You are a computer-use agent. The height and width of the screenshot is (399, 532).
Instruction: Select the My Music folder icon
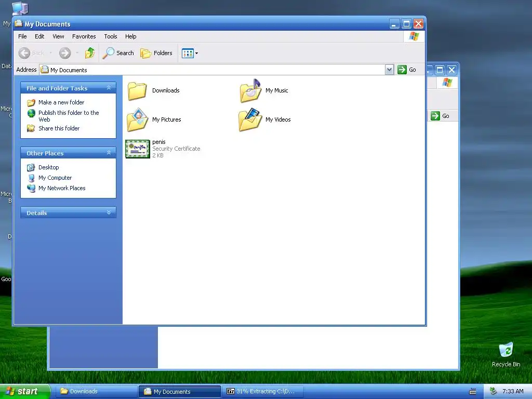pos(250,90)
